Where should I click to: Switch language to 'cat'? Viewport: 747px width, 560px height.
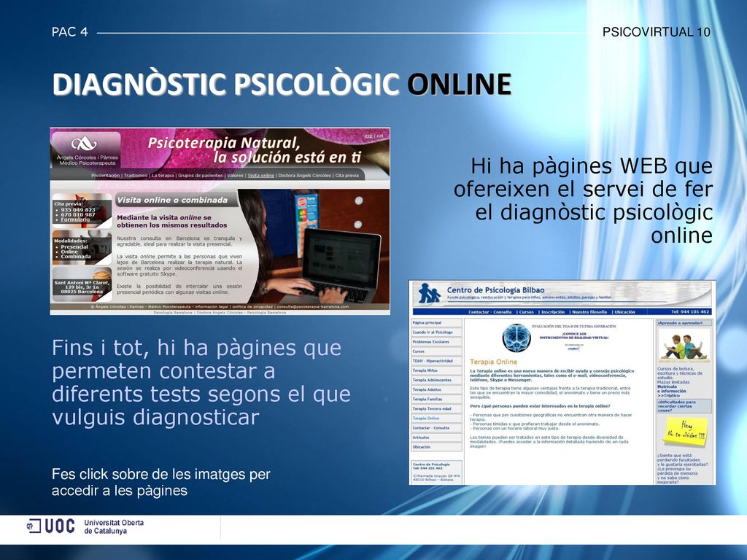tap(379, 136)
